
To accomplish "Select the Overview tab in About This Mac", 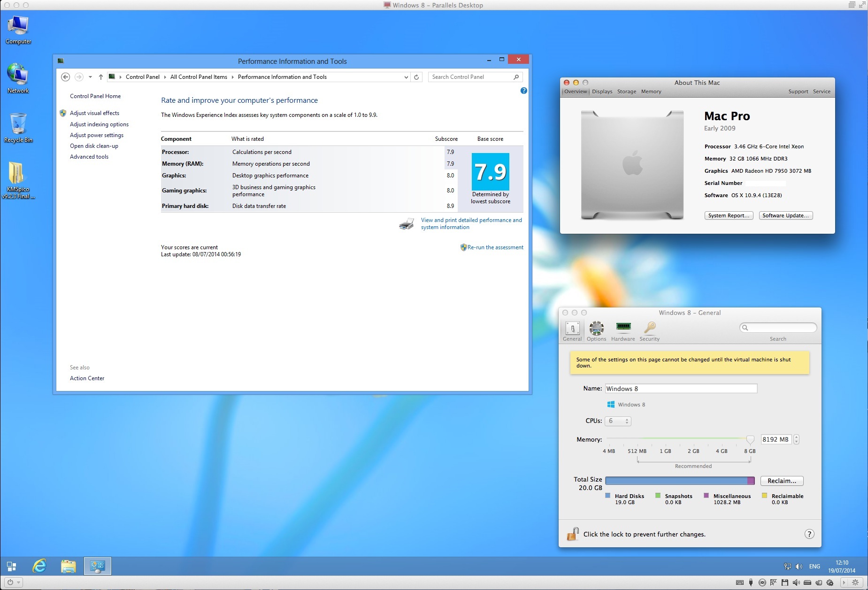I will (576, 92).
